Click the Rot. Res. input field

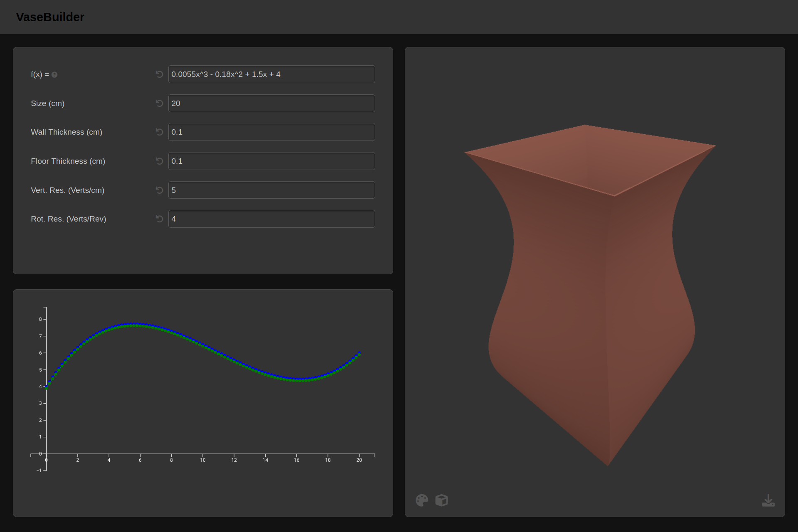click(x=271, y=219)
